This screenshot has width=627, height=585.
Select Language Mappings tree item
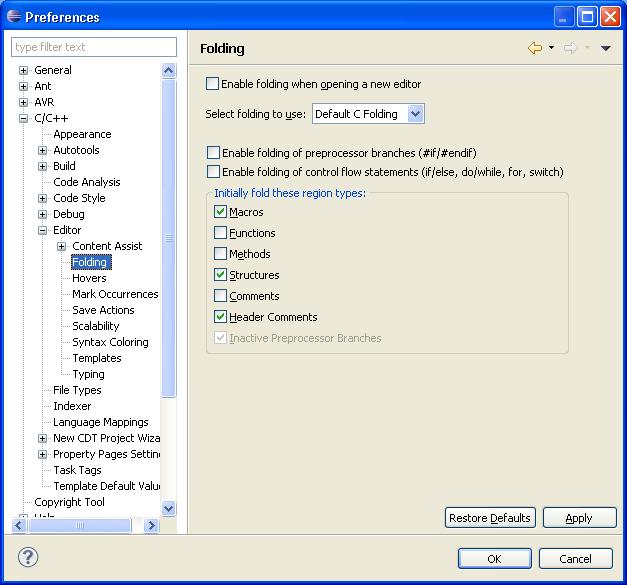pyautogui.click(x=101, y=422)
